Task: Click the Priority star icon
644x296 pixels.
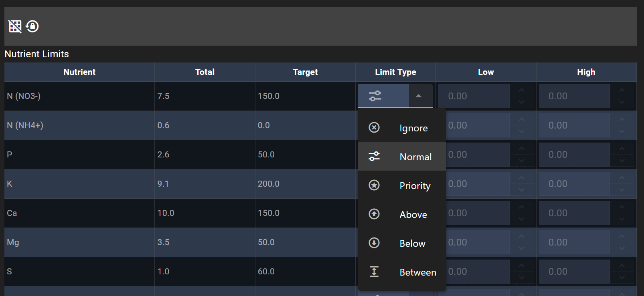Action: point(374,185)
